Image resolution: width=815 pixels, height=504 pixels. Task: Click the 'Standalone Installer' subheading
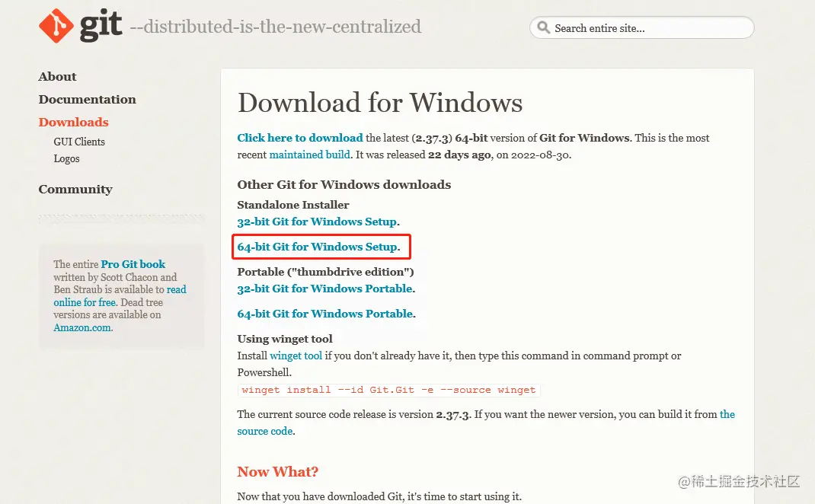293,205
